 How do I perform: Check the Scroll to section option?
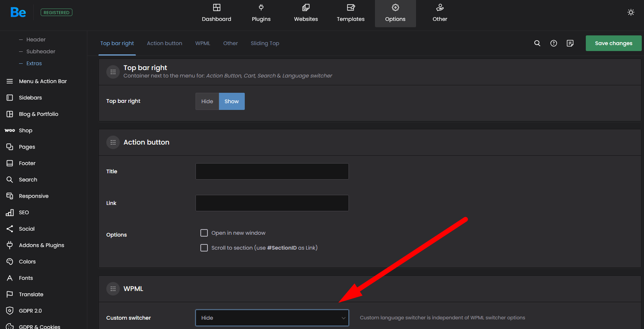204,248
